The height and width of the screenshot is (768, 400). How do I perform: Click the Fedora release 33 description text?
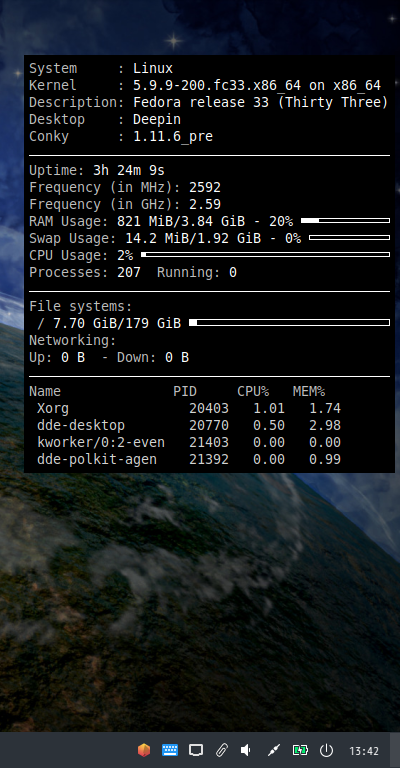pos(260,103)
